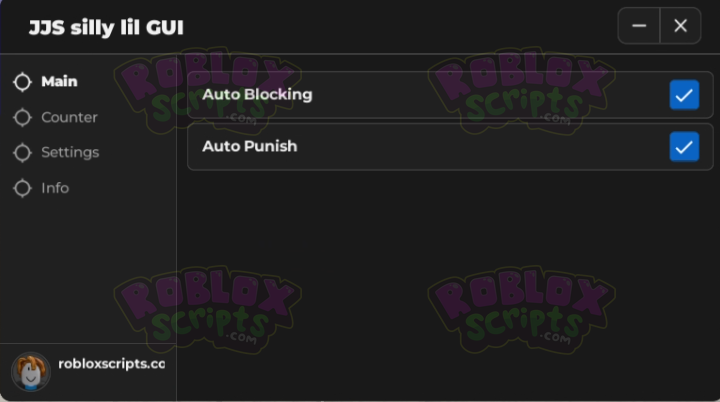
Task: Click the JJS silly lil GUI title
Action: tap(106, 27)
